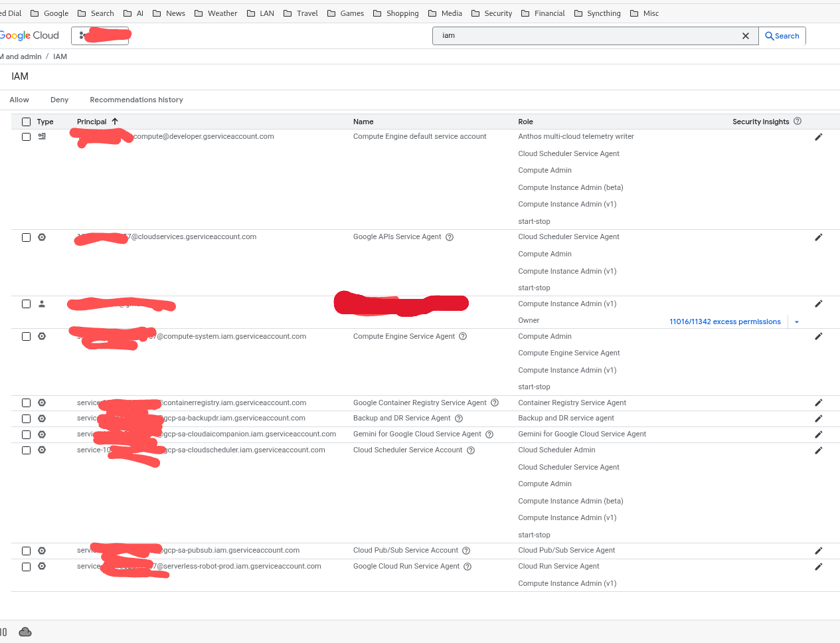The image size is (840, 643).
Task: Click the Search button
Action: (782, 36)
